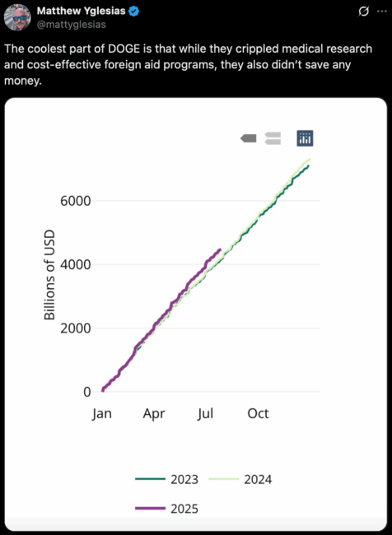The height and width of the screenshot is (535, 392).
Task: Click Matthew Yglesias profile avatar
Action: [17, 17]
